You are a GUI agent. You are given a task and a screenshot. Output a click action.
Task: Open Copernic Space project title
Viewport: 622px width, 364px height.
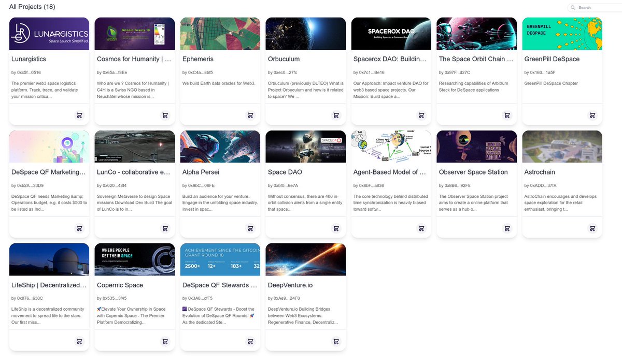[120, 285]
